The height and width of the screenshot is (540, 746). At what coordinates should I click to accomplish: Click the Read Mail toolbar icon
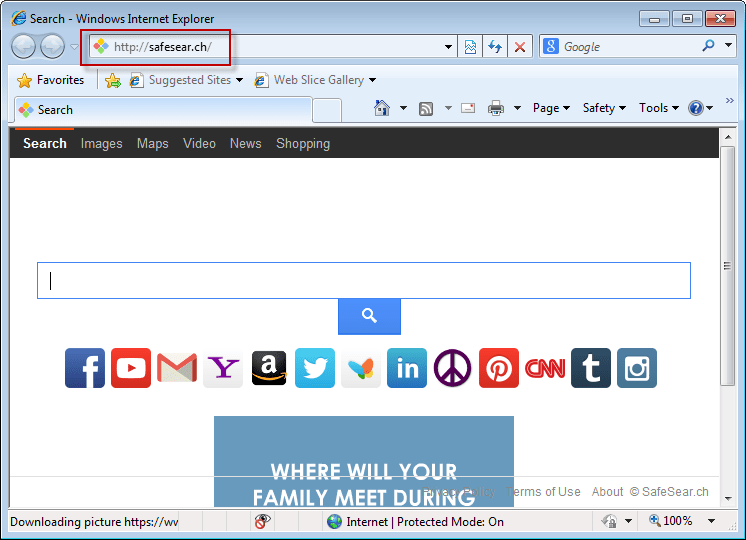pyautogui.click(x=468, y=108)
